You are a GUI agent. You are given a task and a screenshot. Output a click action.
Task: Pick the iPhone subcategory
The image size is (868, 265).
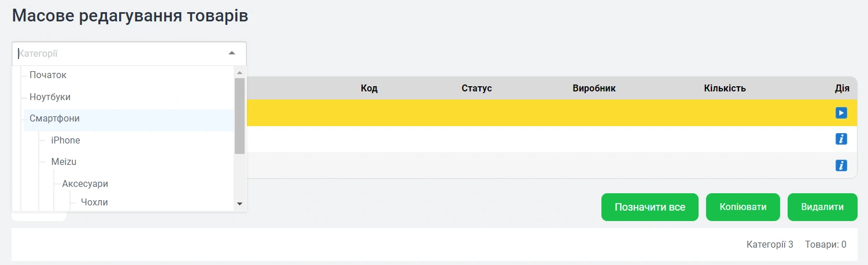click(65, 140)
